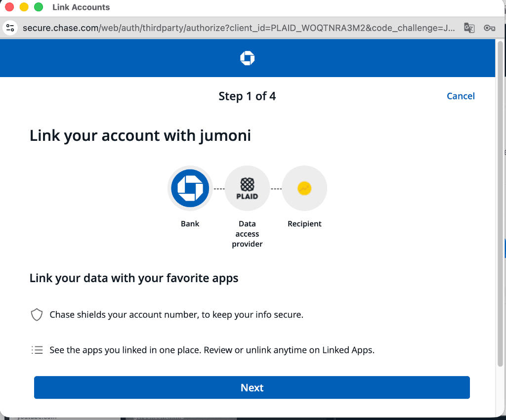506x420 pixels.
Task: Click 'Link your data with your favorite apps'
Action: (x=134, y=278)
